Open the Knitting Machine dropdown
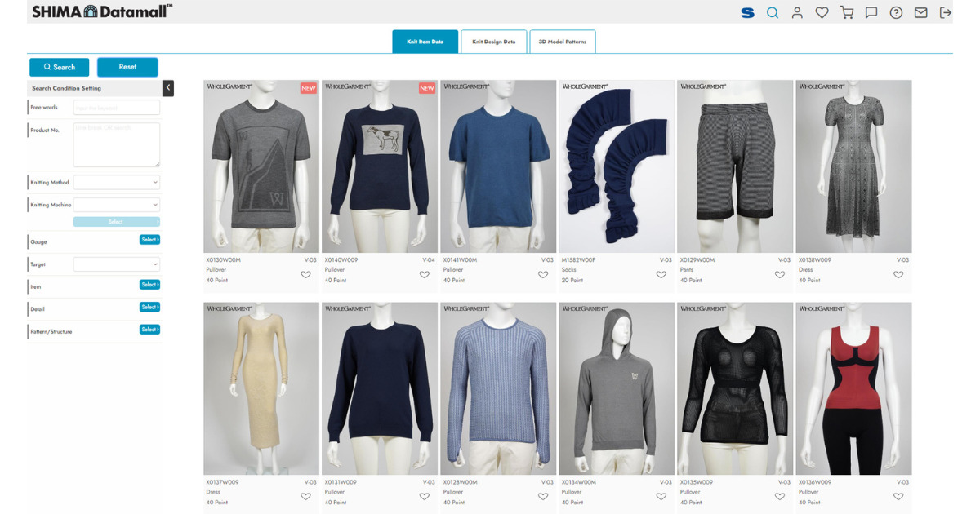 pos(117,205)
